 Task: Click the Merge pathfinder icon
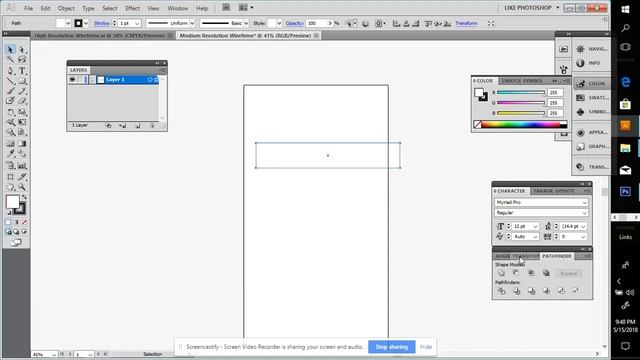click(x=531, y=291)
